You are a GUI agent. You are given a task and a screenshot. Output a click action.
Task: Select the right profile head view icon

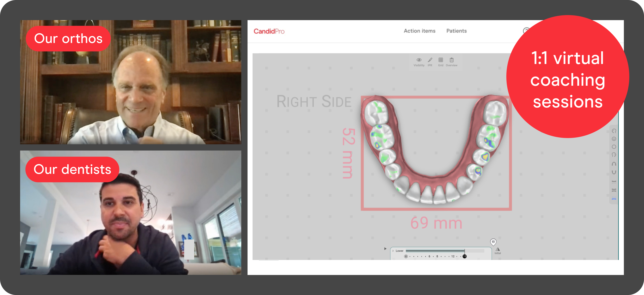click(614, 155)
